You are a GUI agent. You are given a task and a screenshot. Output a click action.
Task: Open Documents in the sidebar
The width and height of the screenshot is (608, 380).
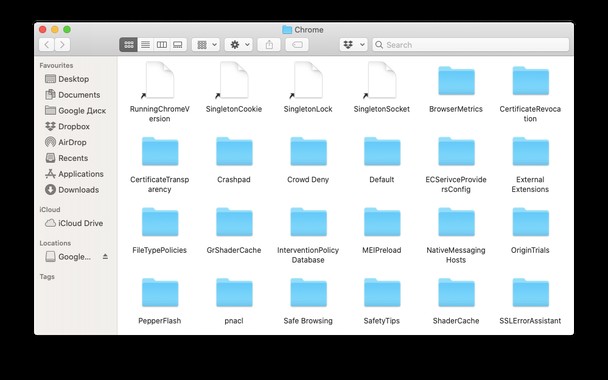tap(73, 95)
